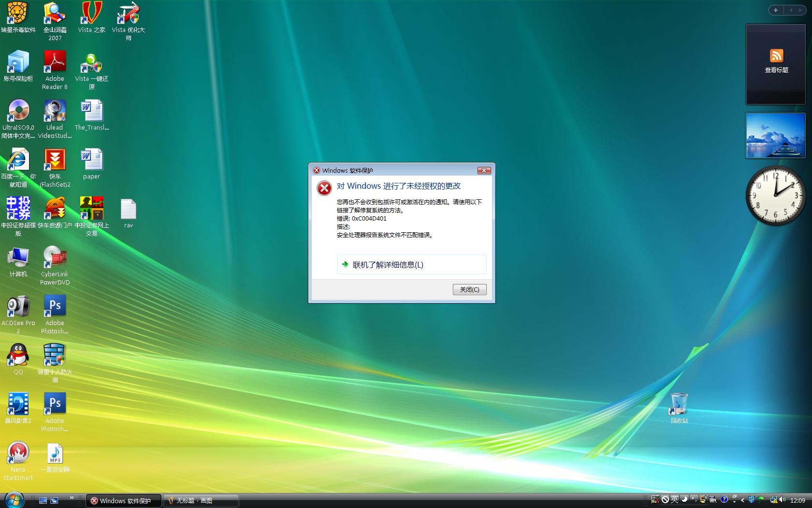This screenshot has height=508, width=812.
Task: Click 联机了解详细信息(L) link in the dialog
Action: coord(412,265)
